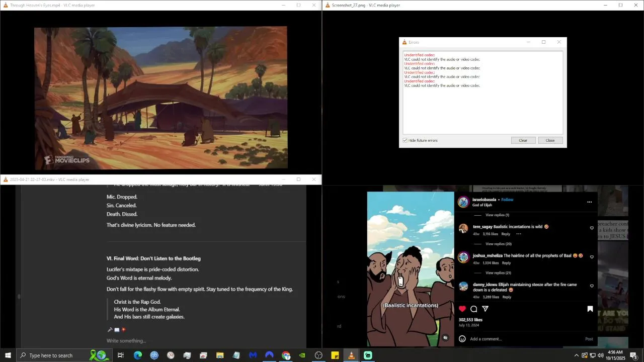644x362 pixels.
Task: Open the Windows Start menu
Action: (8, 355)
